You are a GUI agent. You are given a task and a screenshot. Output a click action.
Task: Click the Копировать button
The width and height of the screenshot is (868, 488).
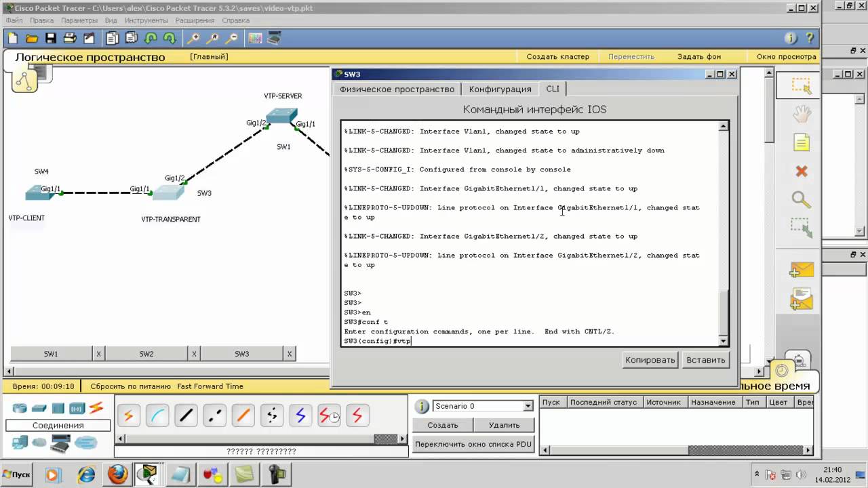tap(650, 360)
